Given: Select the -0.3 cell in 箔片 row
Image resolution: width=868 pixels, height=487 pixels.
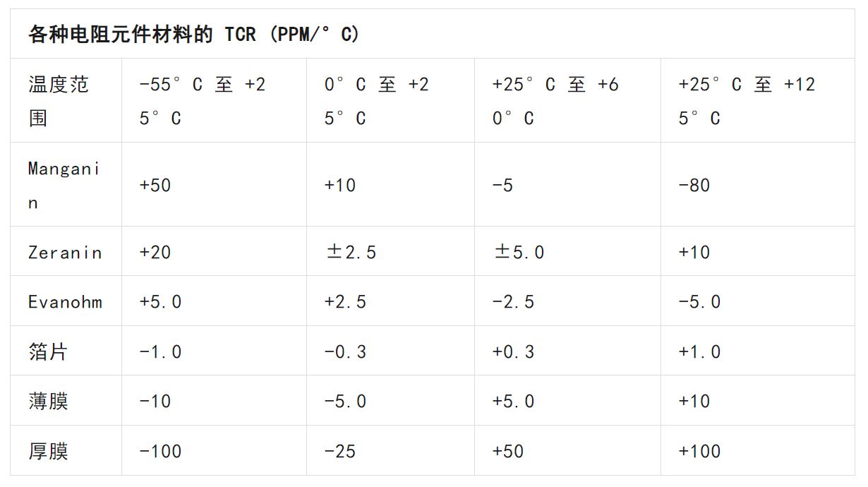Looking at the screenshot, I should (345, 351).
